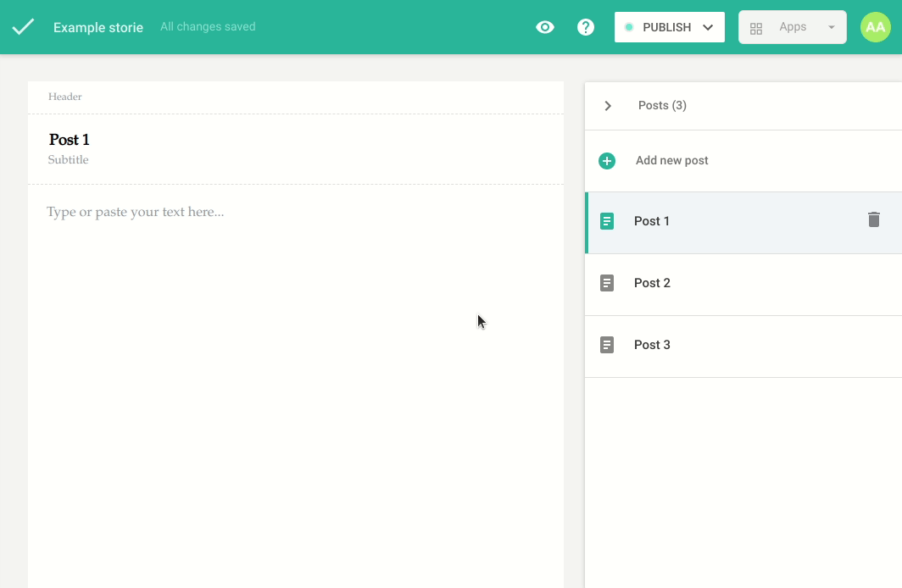Click the Subtitle field under Post 1
The height and width of the screenshot is (588, 902).
[x=68, y=160]
